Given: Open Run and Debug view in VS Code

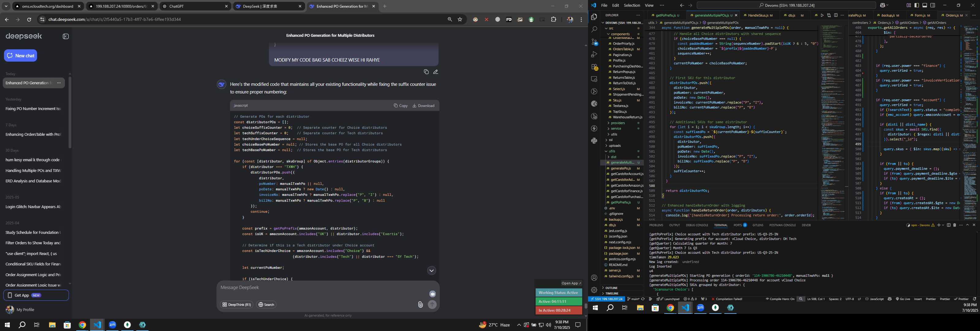Looking at the screenshot, I should point(594,55).
